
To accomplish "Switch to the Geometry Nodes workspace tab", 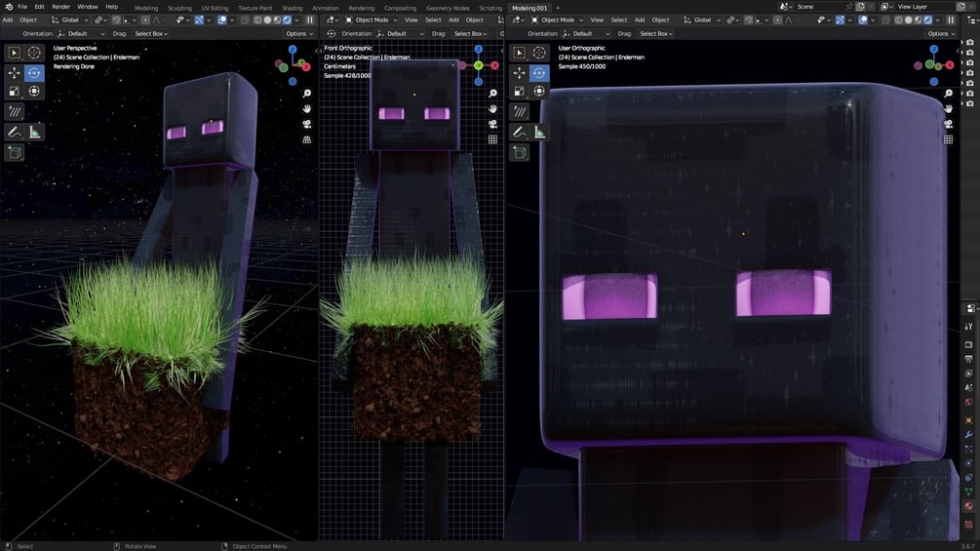I will point(448,8).
